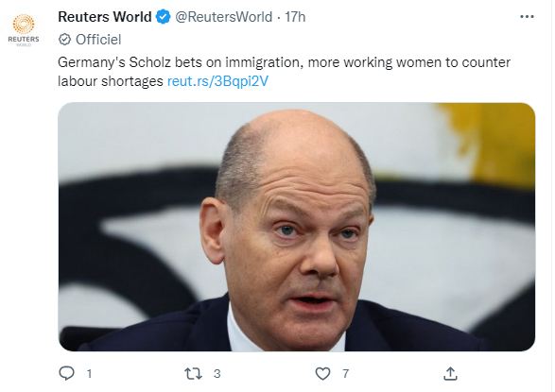The width and height of the screenshot is (555, 392).
Task: Click the word 'shortages' in the tweet
Action: (x=132, y=81)
